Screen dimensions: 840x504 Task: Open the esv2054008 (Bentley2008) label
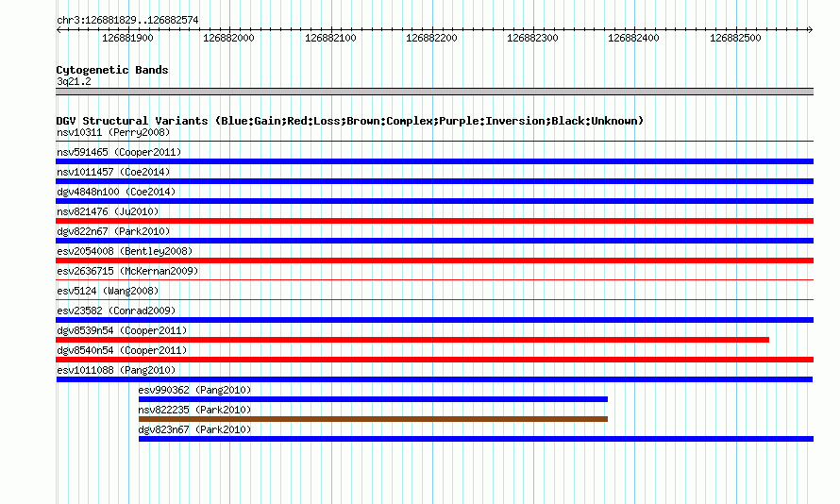coord(125,251)
